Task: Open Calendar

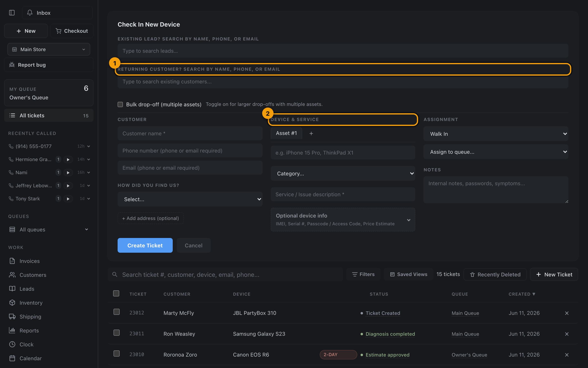Action: pyautogui.click(x=25, y=358)
